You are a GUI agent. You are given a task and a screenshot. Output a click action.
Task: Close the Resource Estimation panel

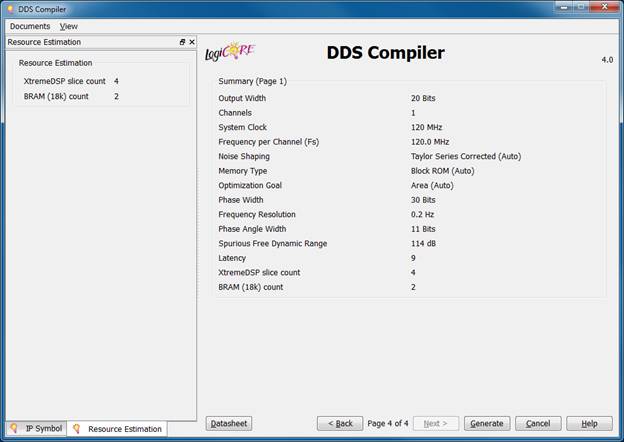[192, 42]
